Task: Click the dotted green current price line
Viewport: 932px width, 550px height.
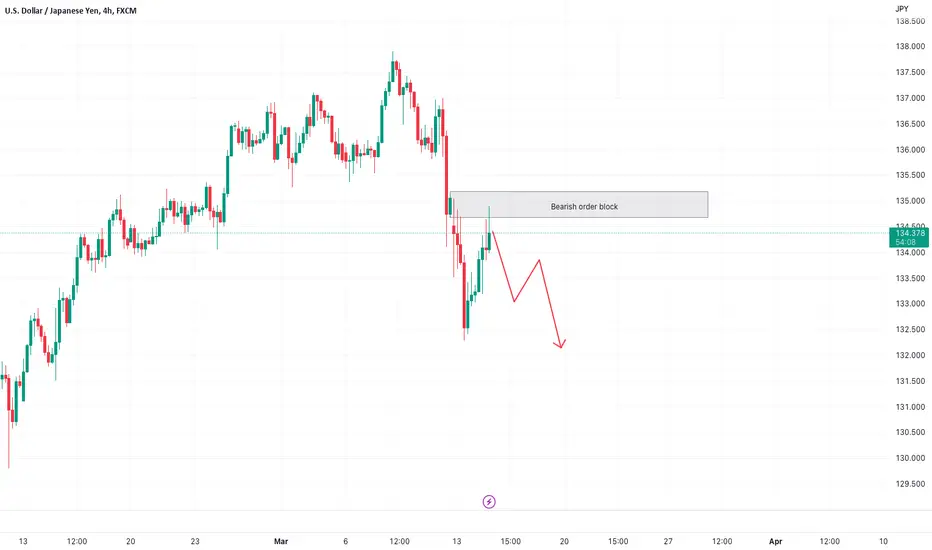Action: 445,233
